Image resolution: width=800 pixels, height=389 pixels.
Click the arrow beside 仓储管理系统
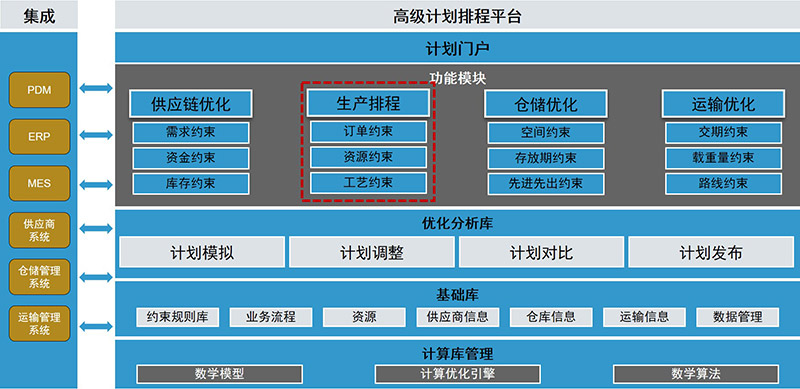(96, 277)
